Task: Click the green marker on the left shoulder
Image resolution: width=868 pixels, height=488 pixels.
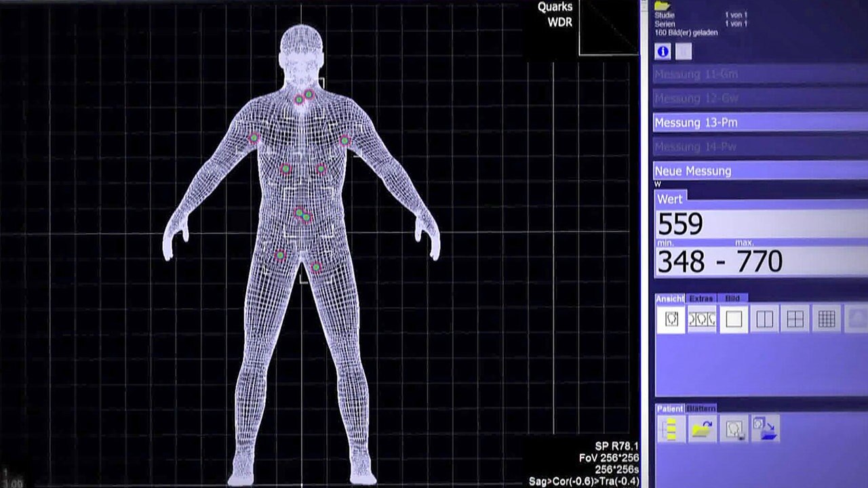Action: point(254,138)
